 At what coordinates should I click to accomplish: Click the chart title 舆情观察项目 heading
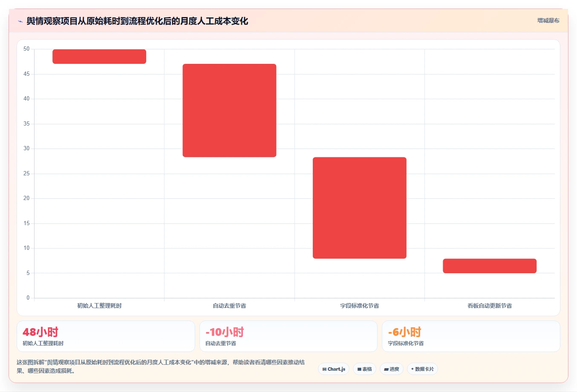[x=137, y=21]
